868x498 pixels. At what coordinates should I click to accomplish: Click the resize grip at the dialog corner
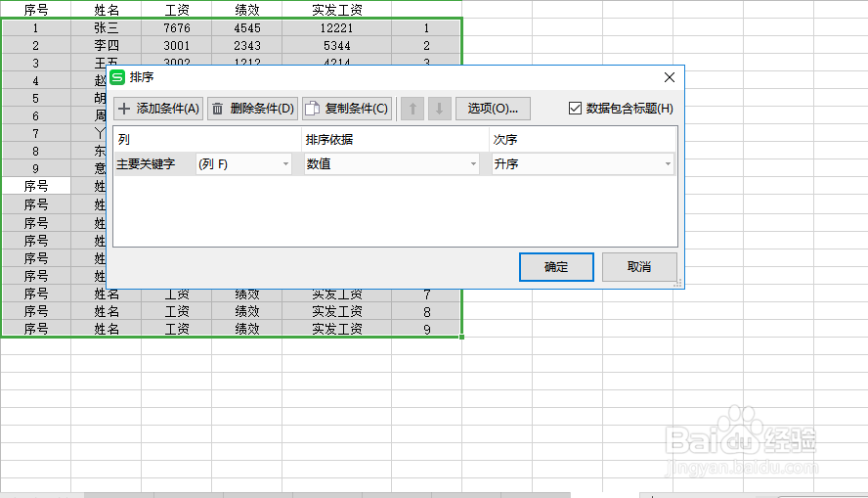tap(677, 283)
